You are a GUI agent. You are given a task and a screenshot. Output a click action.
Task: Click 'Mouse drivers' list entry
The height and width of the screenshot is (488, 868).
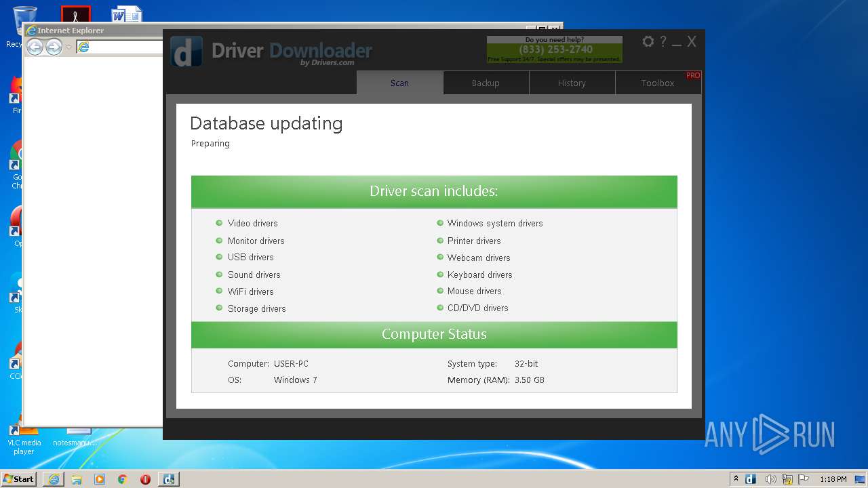(x=474, y=291)
